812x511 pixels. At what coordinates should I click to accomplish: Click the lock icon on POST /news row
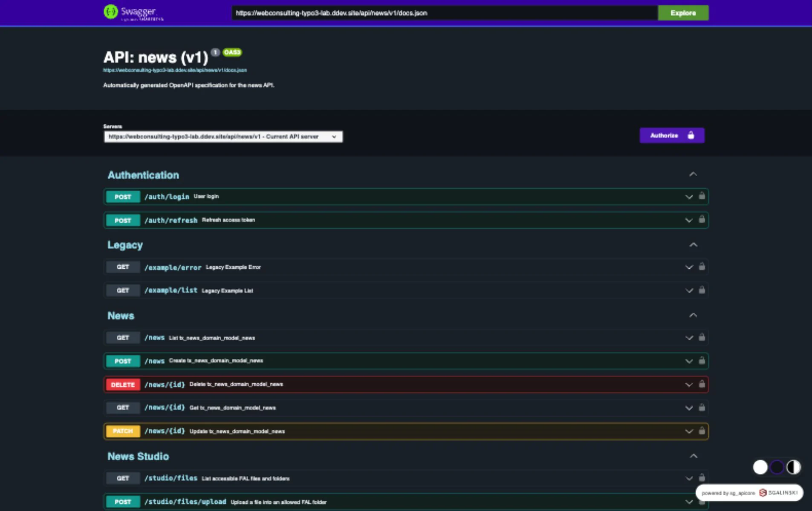[x=702, y=360]
